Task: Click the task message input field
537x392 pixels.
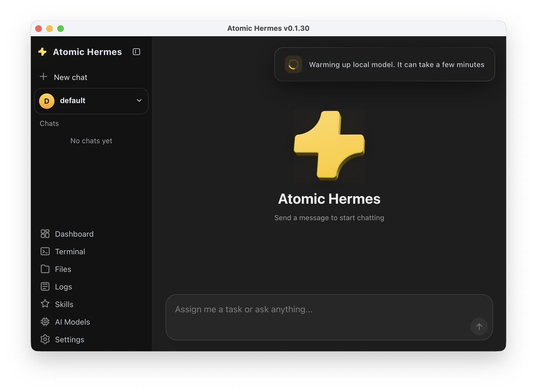Action: [x=329, y=317]
